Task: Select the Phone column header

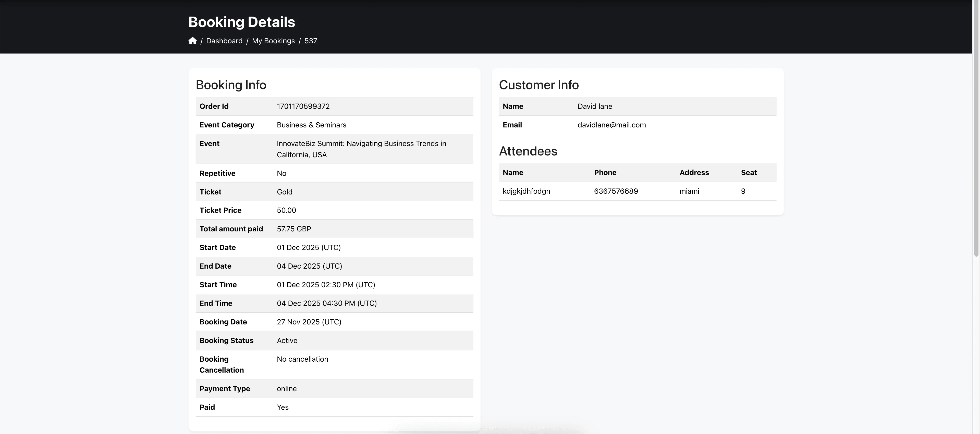Action: pos(605,173)
